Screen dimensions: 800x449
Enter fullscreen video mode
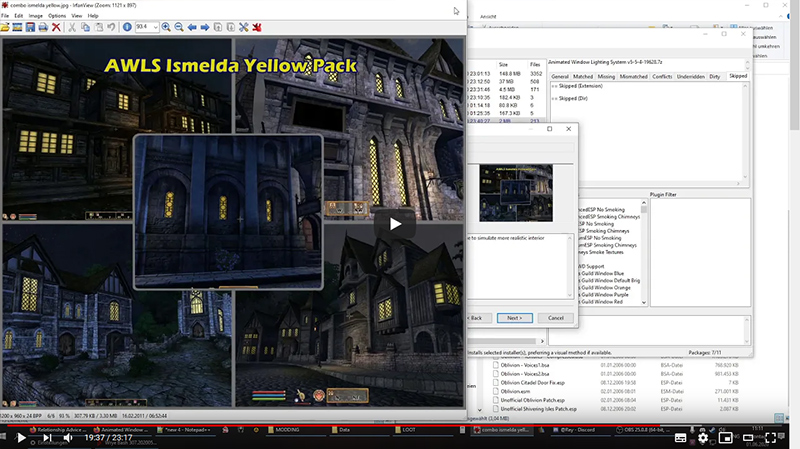click(x=770, y=438)
